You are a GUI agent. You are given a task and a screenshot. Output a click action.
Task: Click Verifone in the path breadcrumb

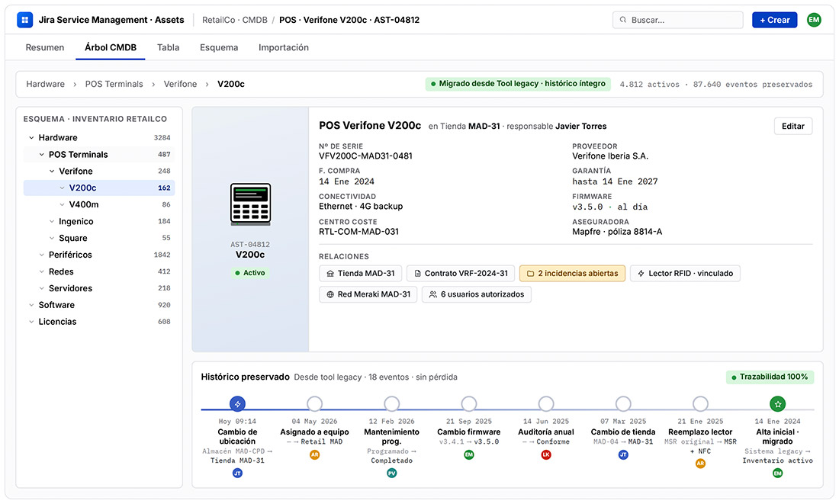[180, 84]
